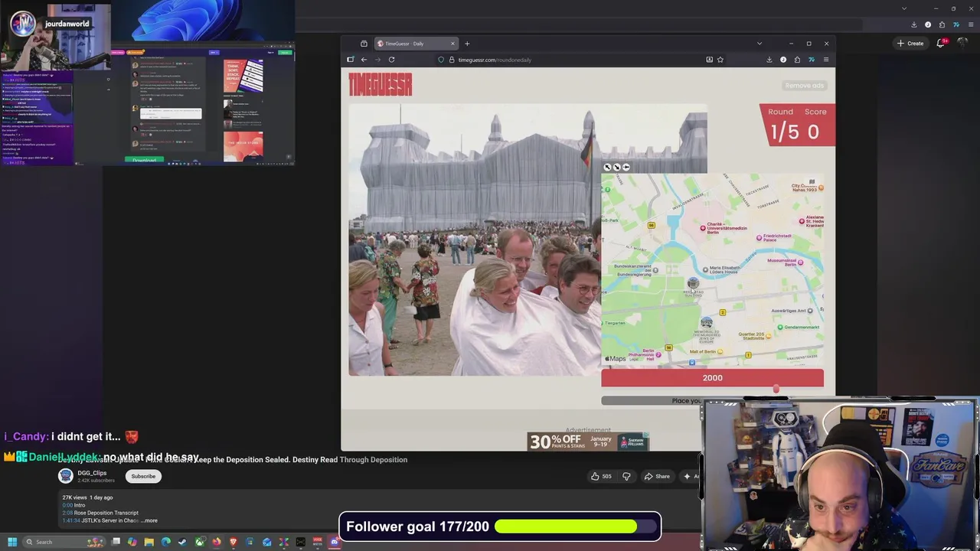Dislike the YouTube video
Viewport: 980px width, 551px height.
pos(626,476)
